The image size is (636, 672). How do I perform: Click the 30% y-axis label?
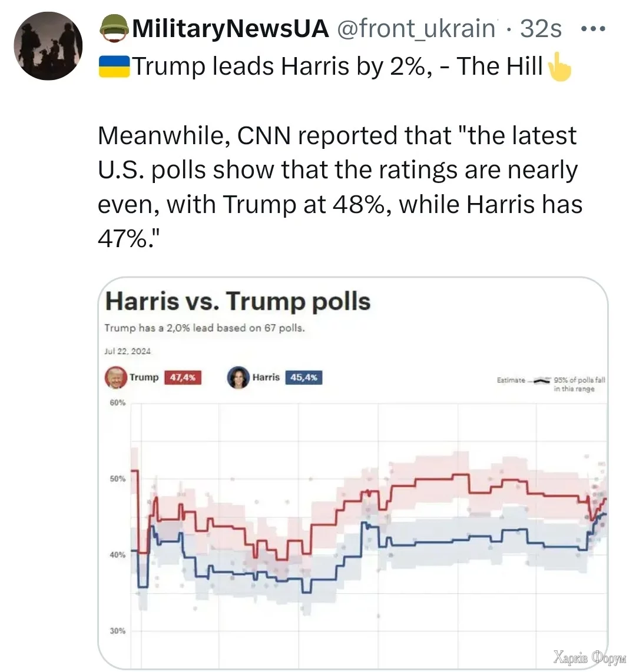(117, 631)
